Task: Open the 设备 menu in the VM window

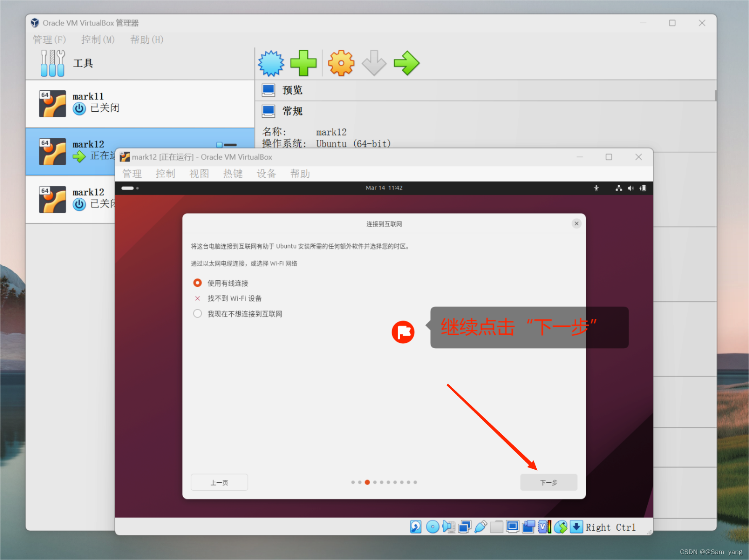Action: (x=266, y=174)
